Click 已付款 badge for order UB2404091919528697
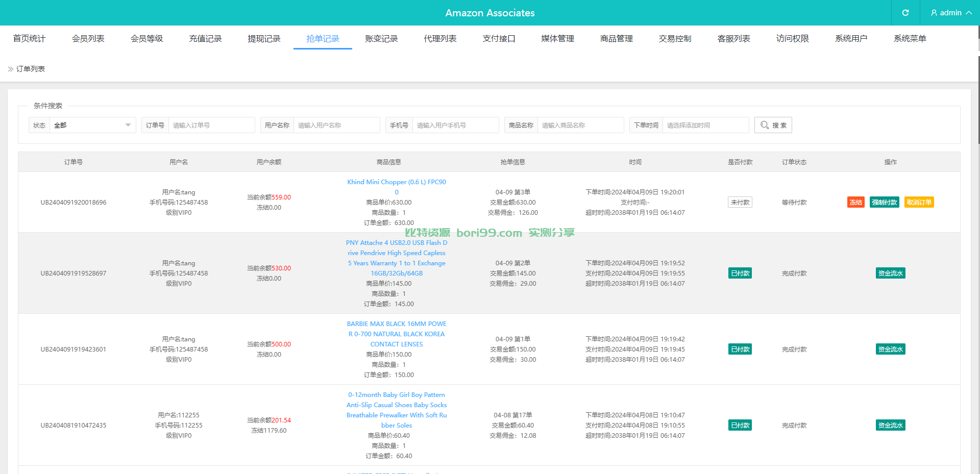980x474 pixels. tap(740, 273)
